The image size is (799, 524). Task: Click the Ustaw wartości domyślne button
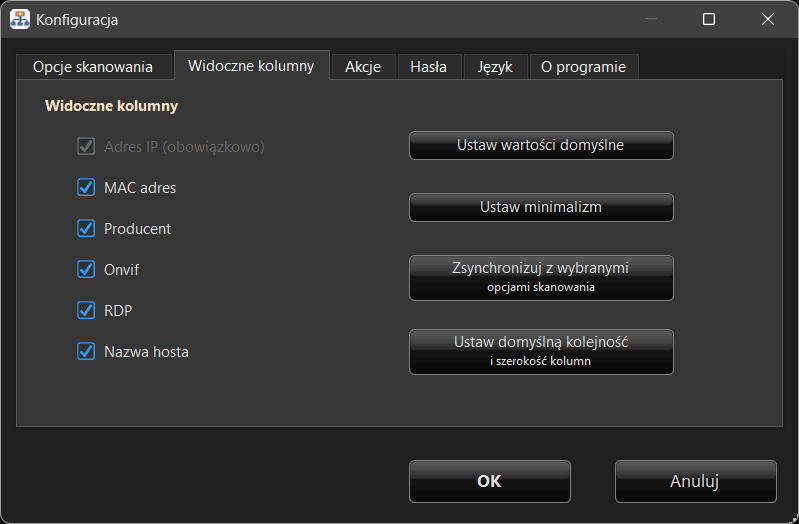(541, 145)
